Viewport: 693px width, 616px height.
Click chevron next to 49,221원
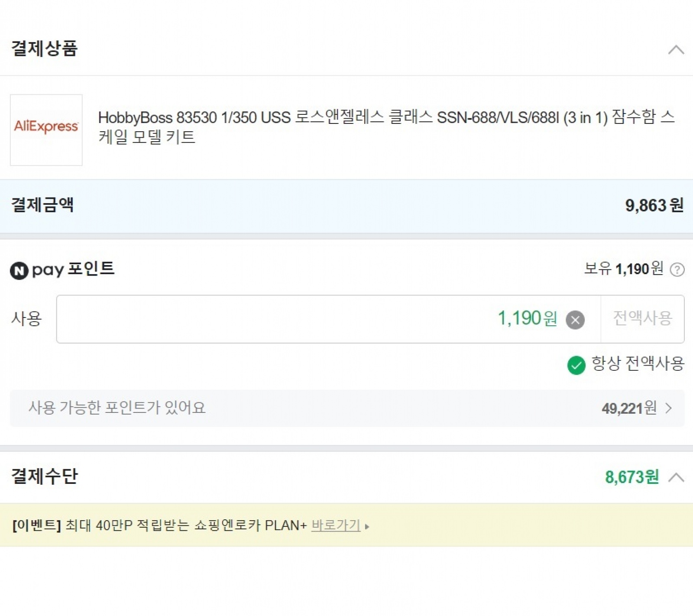669,408
